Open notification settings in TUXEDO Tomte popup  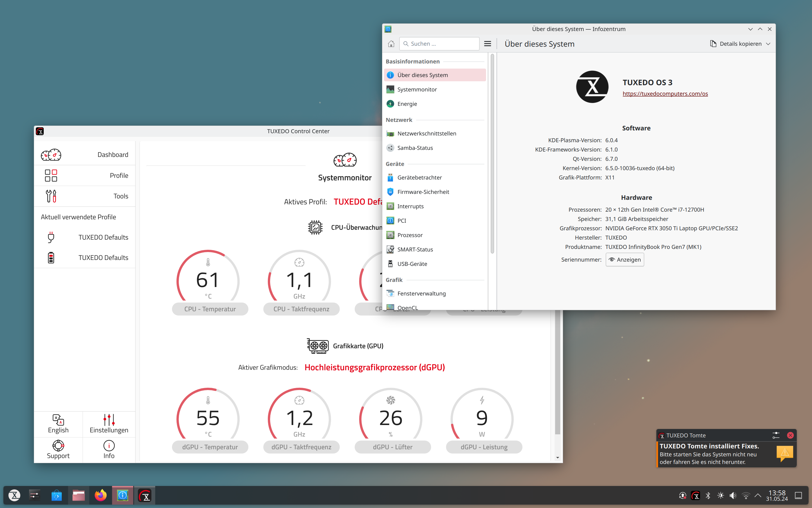(776, 435)
